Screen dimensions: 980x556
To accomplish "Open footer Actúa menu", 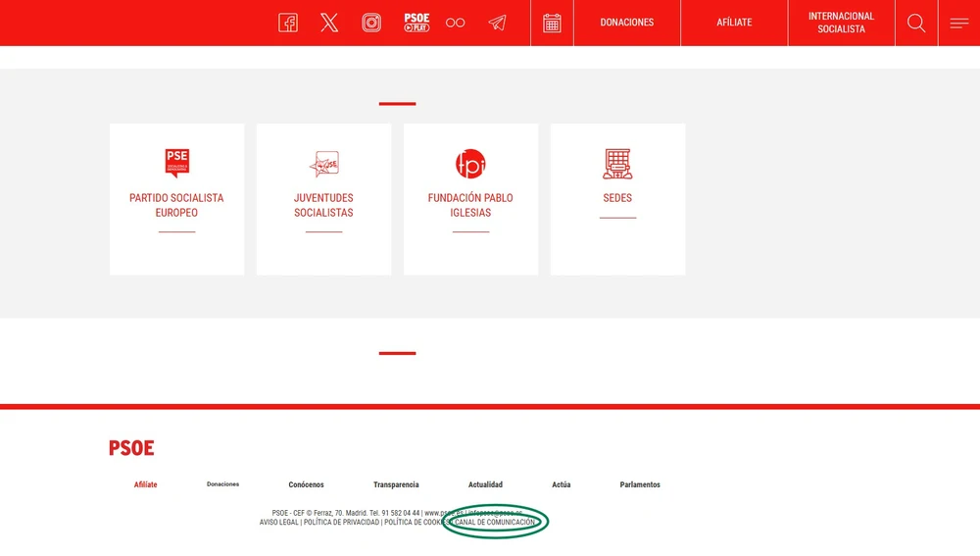I will [562, 484].
